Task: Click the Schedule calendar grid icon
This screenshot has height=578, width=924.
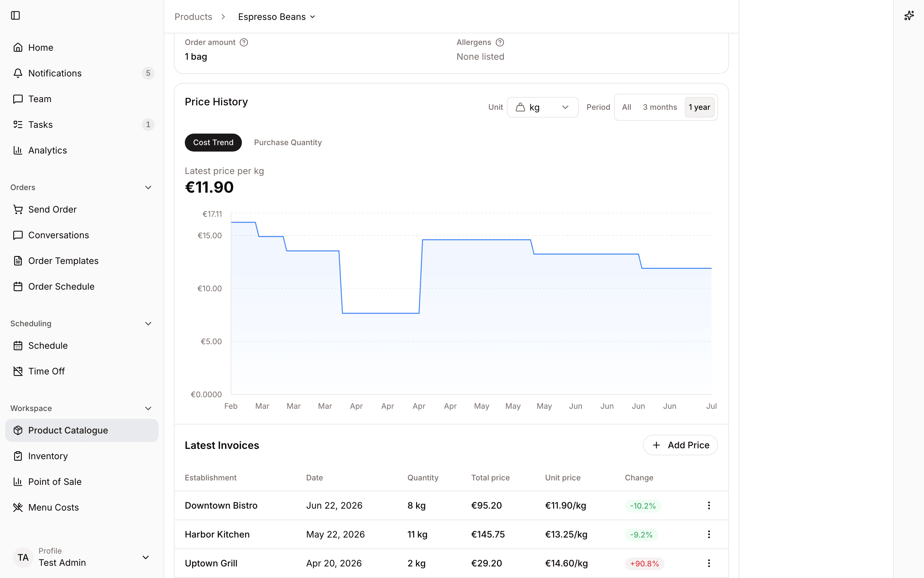Action: click(x=18, y=346)
